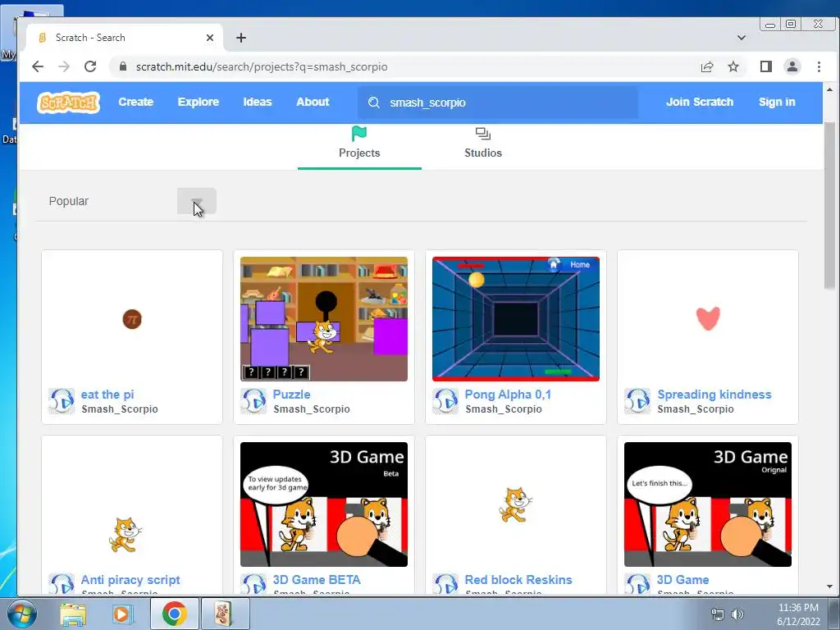Screen dimensions: 840x630
Task: Click the Solitaire cards taskbar icon
Action: coord(223,614)
